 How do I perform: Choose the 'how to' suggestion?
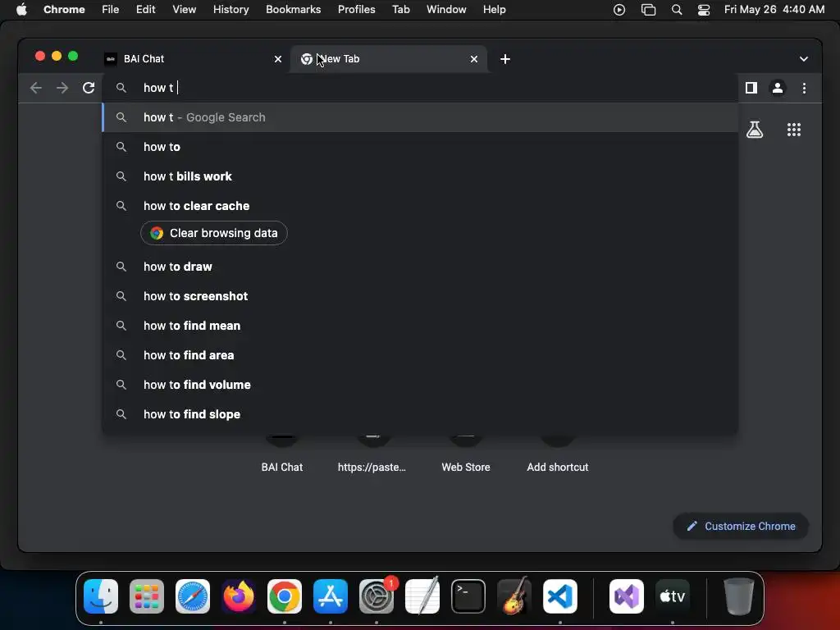pos(420,147)
